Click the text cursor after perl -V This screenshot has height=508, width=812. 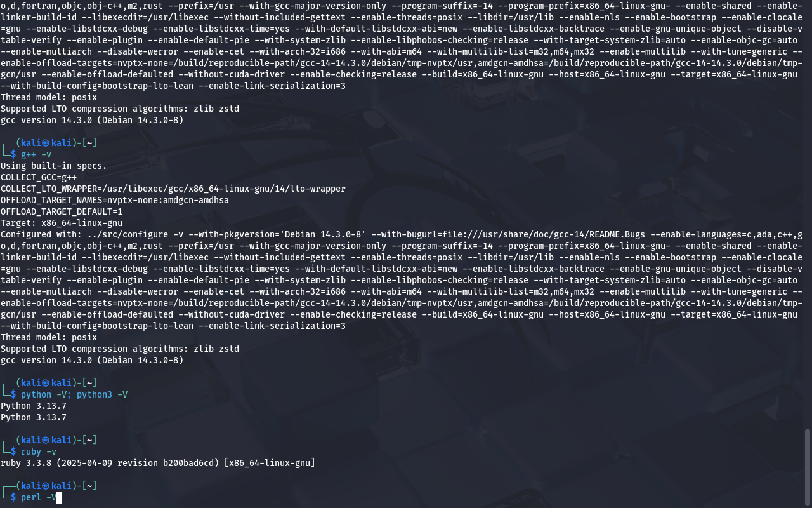59,497
